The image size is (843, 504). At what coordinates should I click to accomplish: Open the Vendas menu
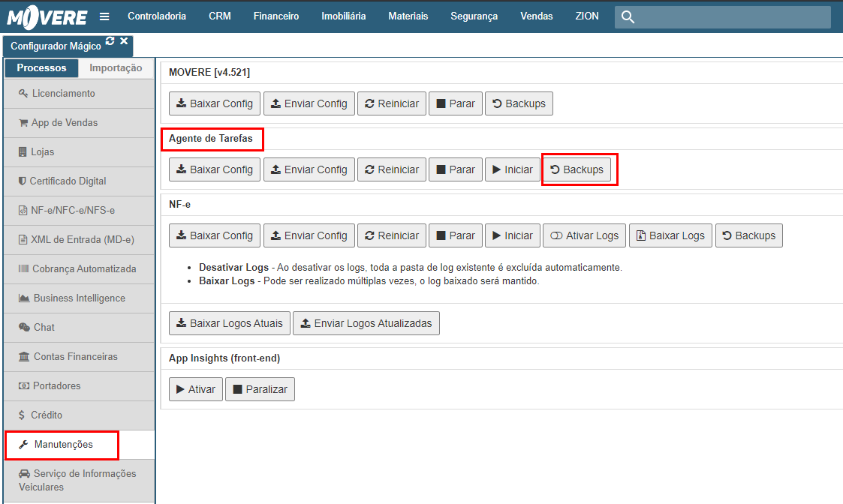[x=537, y=16]
